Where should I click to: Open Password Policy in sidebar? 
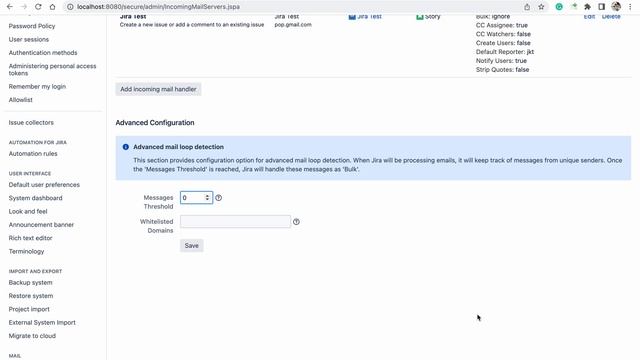32,26
